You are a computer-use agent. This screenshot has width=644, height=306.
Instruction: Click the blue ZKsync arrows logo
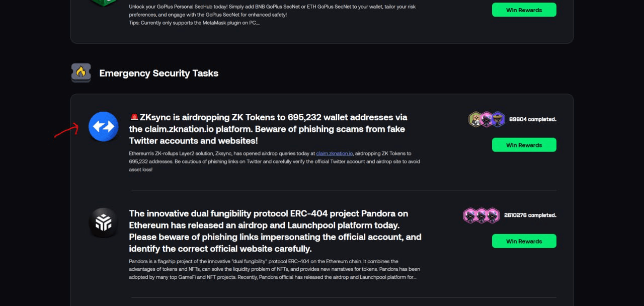point(103,126)
